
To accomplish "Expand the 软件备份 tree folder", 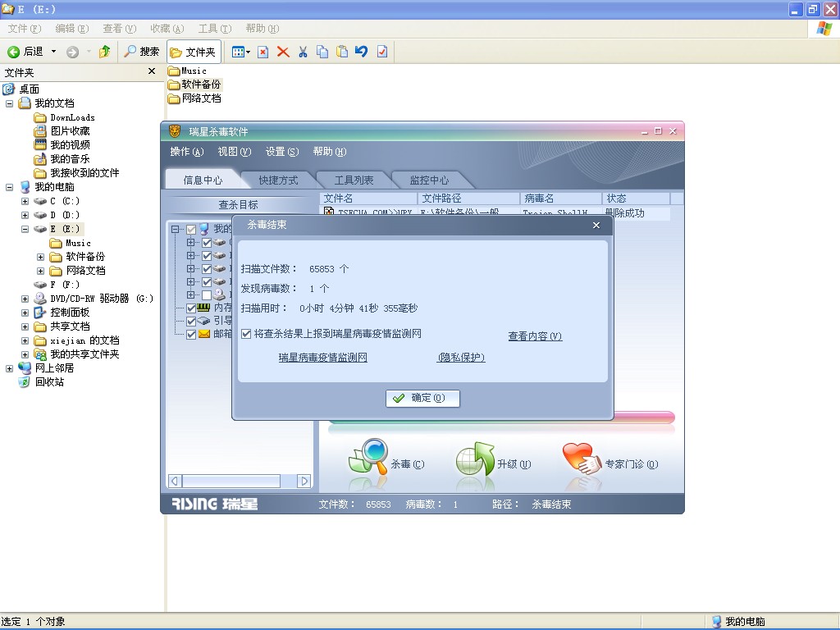I will click(40, 257).
